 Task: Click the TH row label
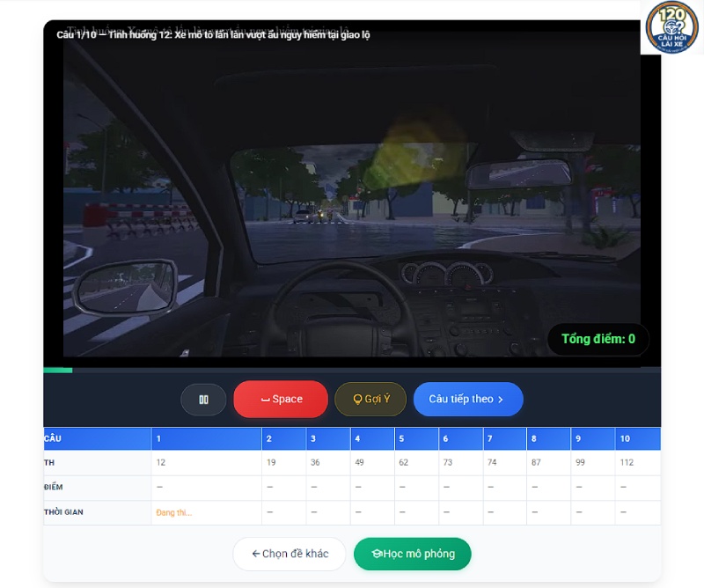tap(49, 463)
